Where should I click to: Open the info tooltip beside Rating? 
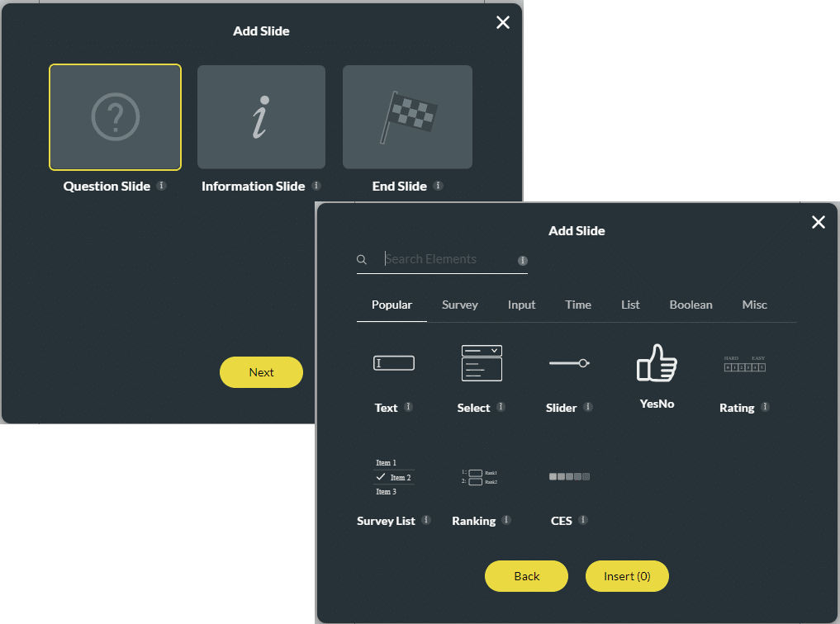coord(766,408)
